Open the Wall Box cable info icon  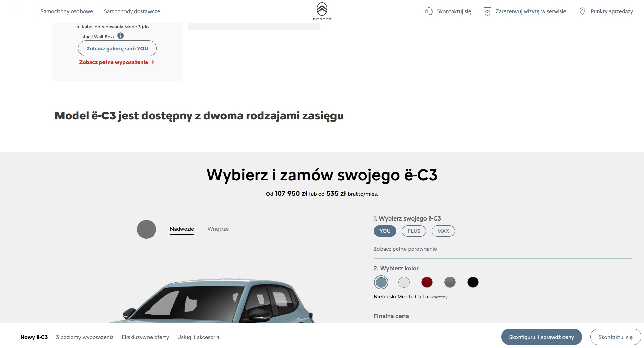click(121, 36)
